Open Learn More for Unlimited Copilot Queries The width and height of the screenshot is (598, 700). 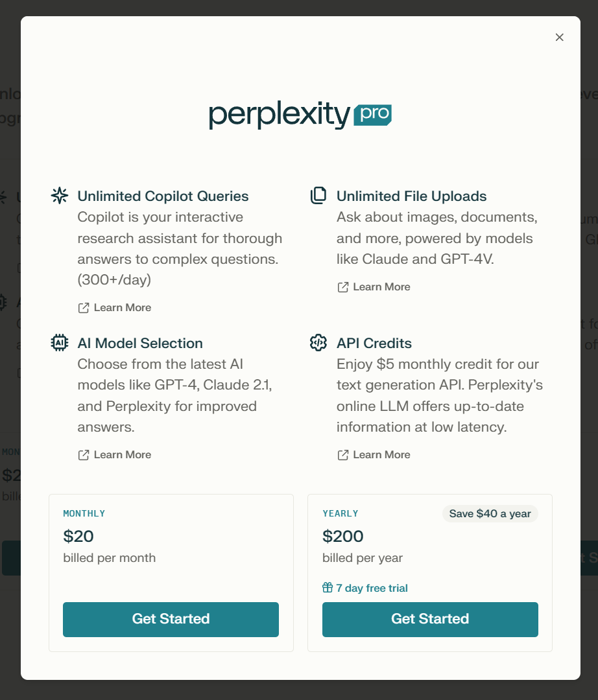click(x=122, y=308)
